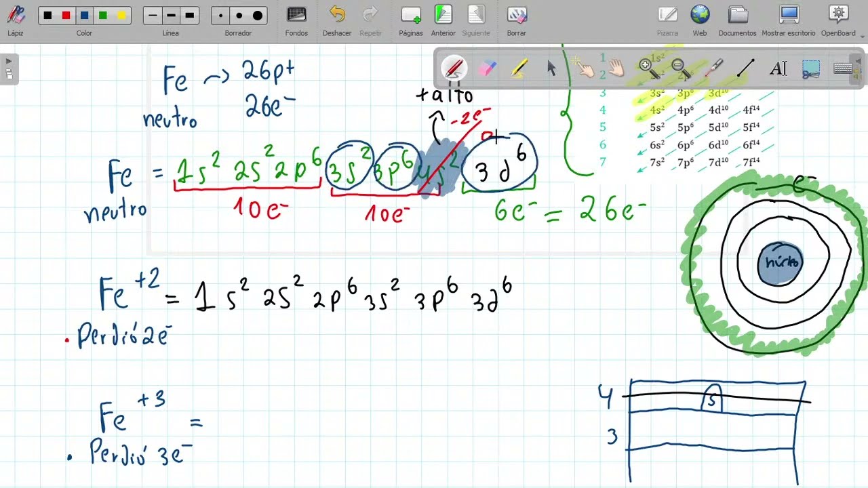The image size is (868, 488).
Task: Click the Deshacer undo button
Action: (x=337, y=20)
